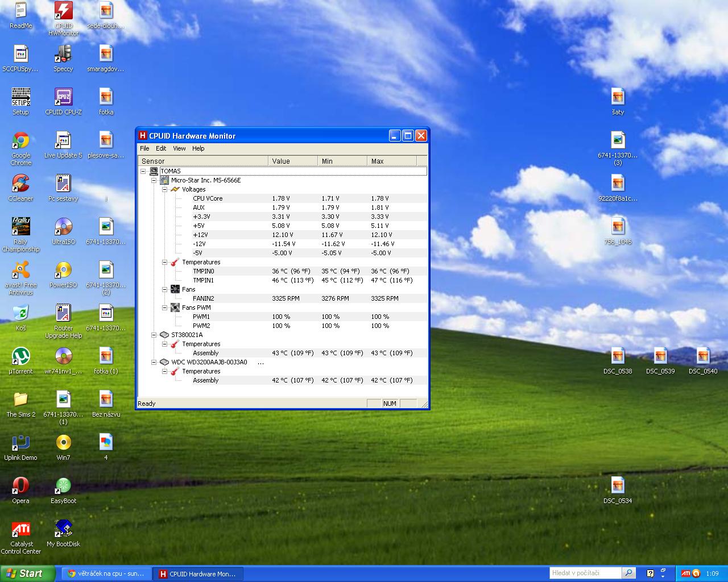Click the Hledat v počítači search field
The height and width of the screenshot is (582, 728).
point(585,573)
